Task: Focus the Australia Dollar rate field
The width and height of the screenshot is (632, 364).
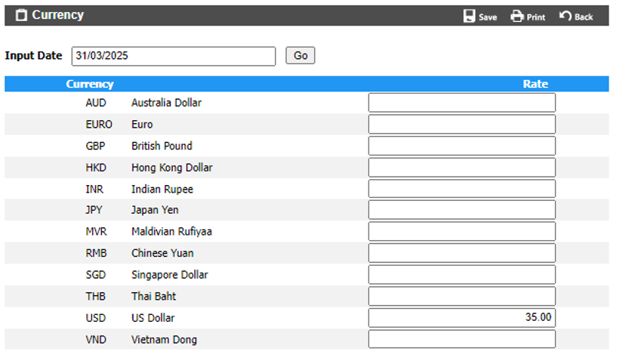Action: coord(461,103)
